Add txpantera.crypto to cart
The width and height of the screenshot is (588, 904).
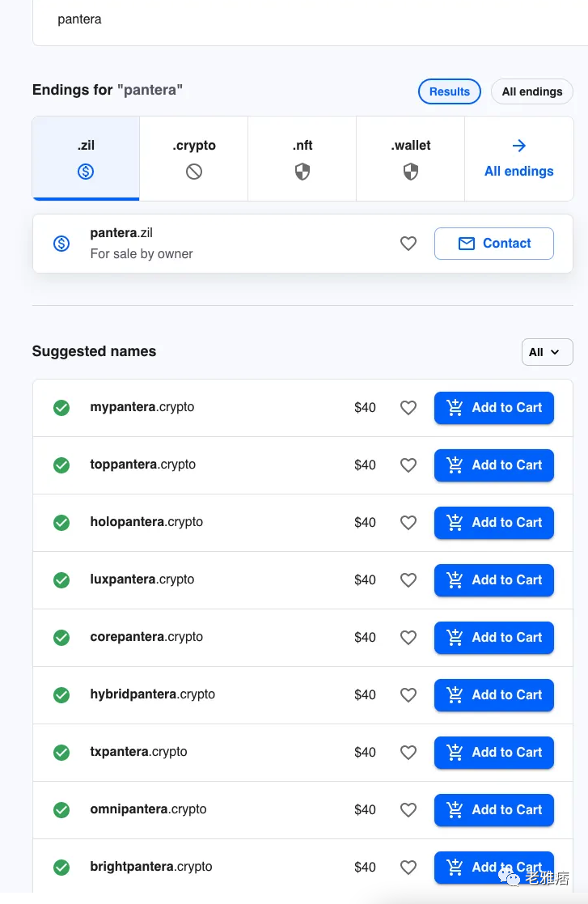pos(494,753)
